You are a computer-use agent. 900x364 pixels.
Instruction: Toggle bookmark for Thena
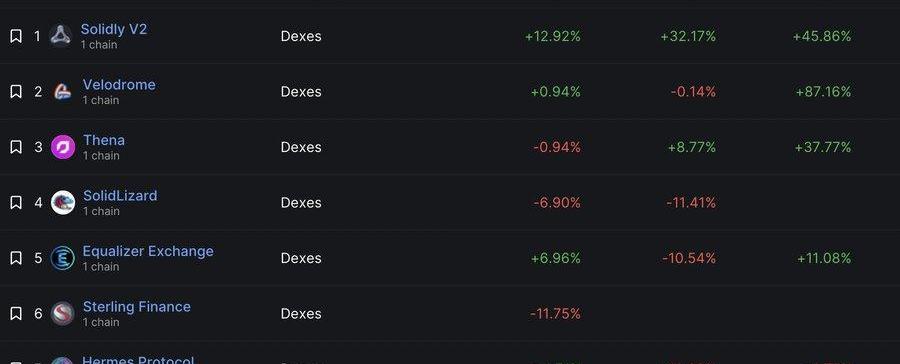(16, 147)
